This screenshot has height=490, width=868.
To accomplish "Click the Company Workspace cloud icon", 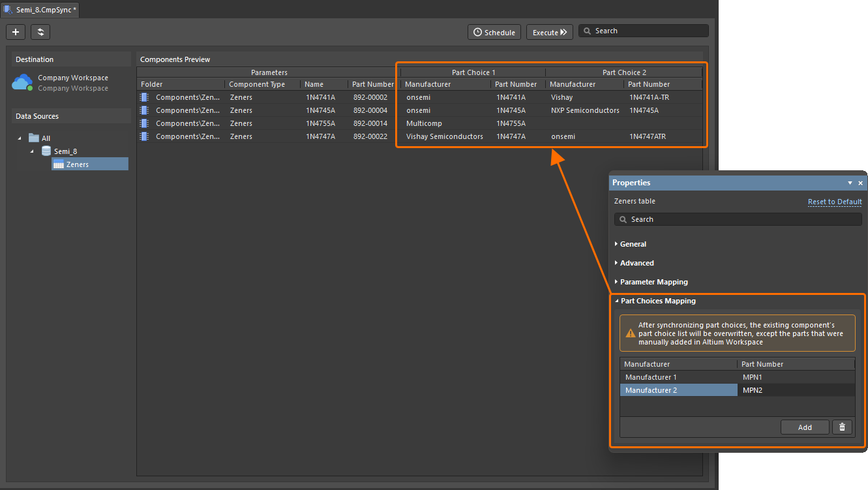I will coord(22,82).
